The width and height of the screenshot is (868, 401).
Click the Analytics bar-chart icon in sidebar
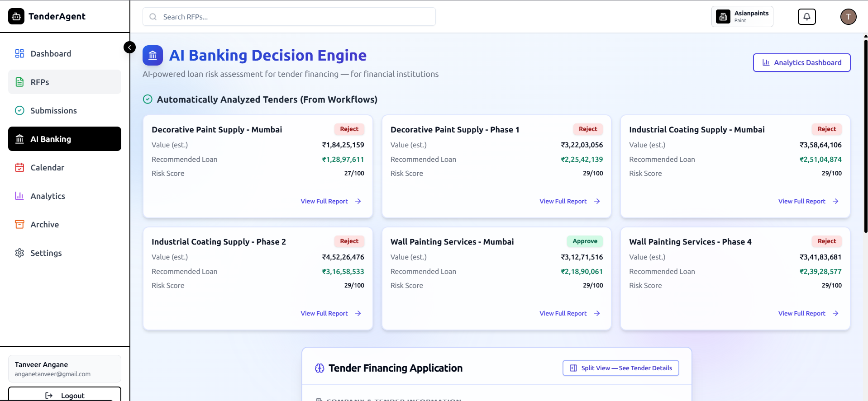click(19, 196)
